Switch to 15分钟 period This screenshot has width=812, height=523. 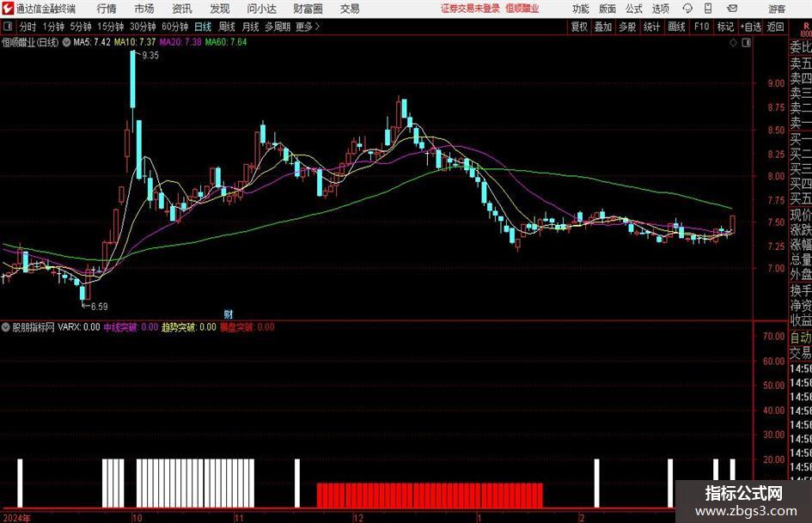(110, 27)
